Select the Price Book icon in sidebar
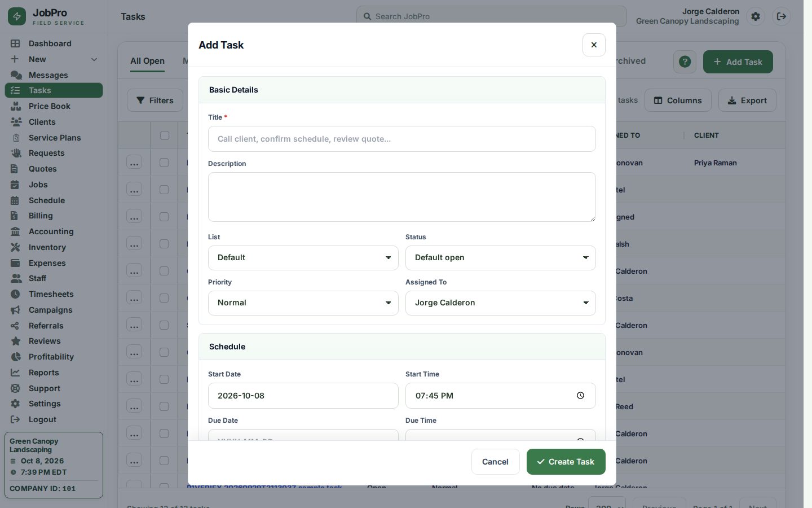 [16, 106]
